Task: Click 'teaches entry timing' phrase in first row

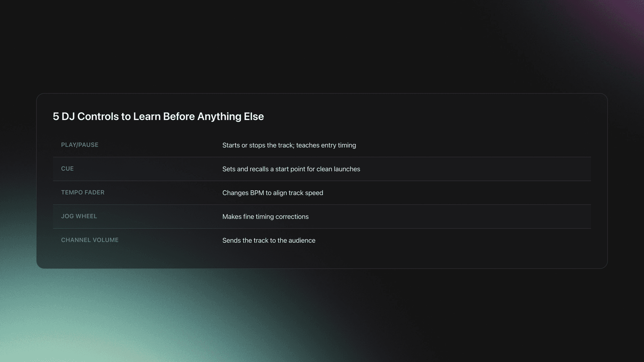Action: coord(326,145)
